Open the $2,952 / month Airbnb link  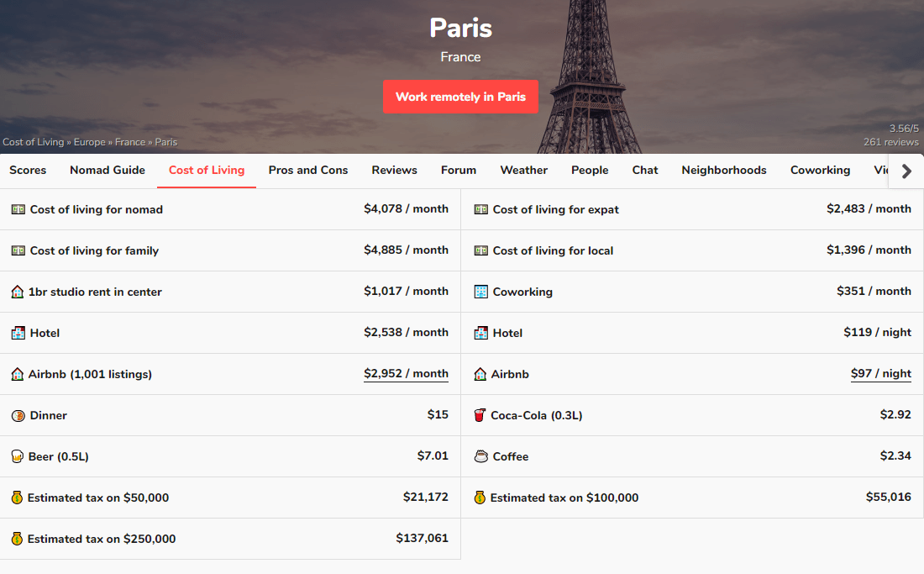tap(406, 374)
